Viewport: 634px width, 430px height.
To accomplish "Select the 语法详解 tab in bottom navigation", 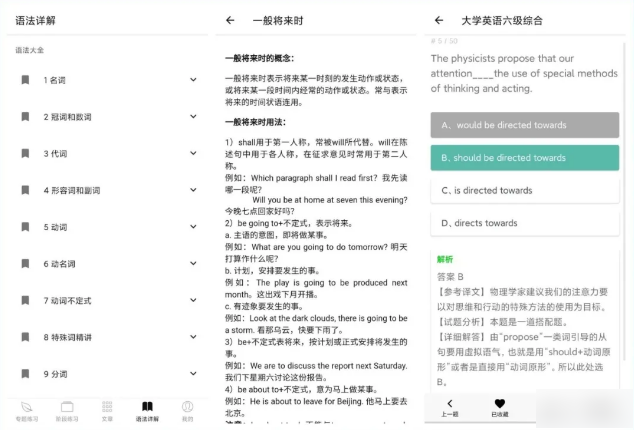I will [x=147, y=411].
